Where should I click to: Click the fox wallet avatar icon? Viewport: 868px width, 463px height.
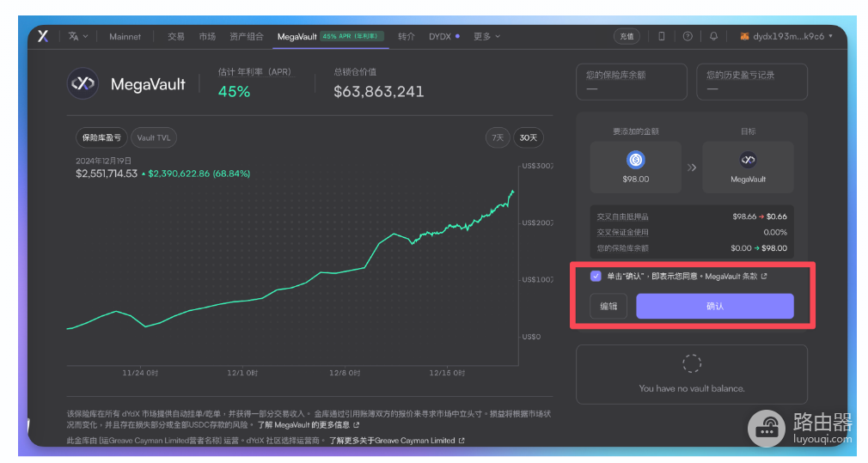744,37
